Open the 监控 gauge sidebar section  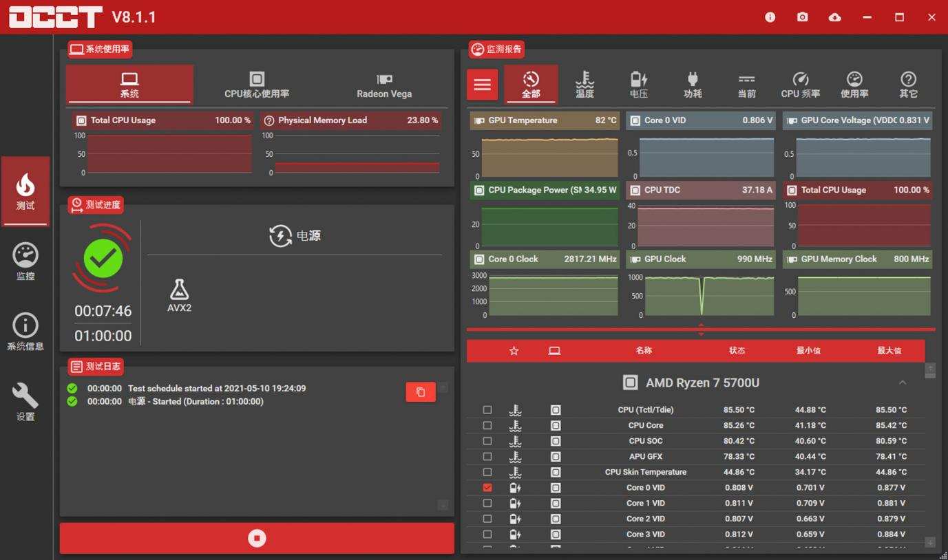coord(25,261)
